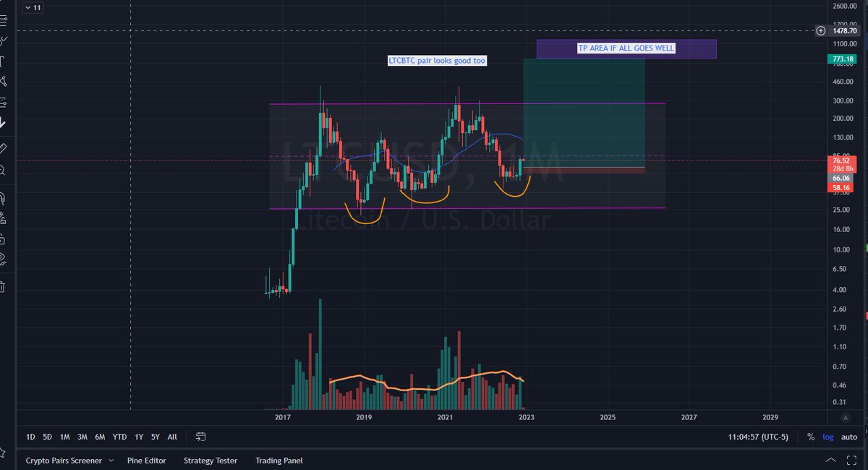Click the 2025 label on time axis

608,417
